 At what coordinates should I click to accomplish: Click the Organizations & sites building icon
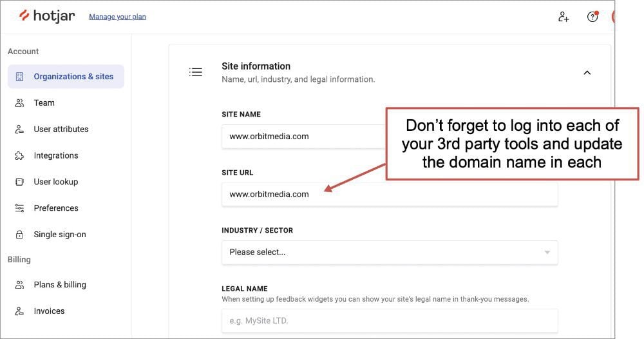pos(19,77)
